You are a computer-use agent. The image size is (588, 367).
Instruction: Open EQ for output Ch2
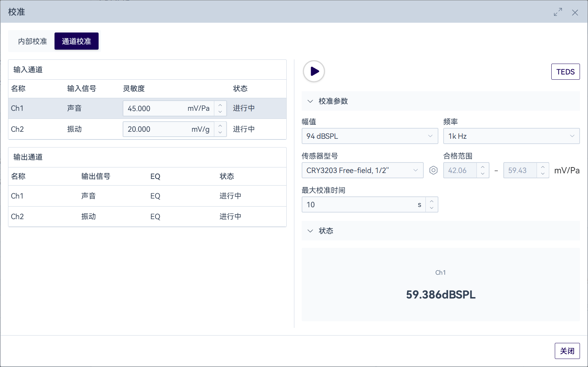155,217
